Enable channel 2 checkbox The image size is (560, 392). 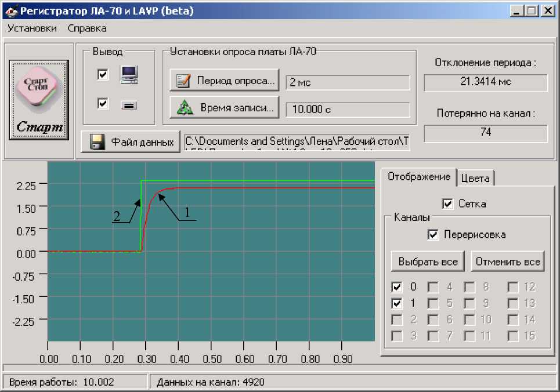tap(396, 320)
